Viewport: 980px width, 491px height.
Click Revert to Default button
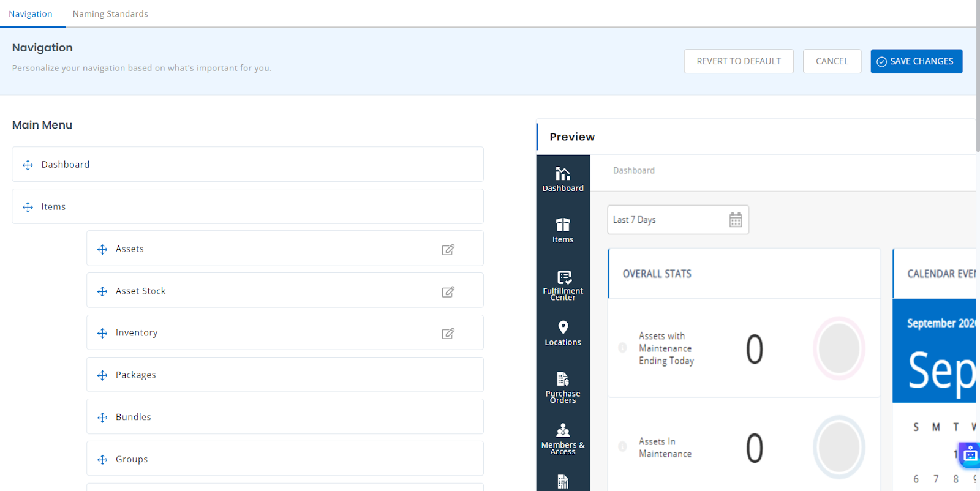tap(739, 61)
